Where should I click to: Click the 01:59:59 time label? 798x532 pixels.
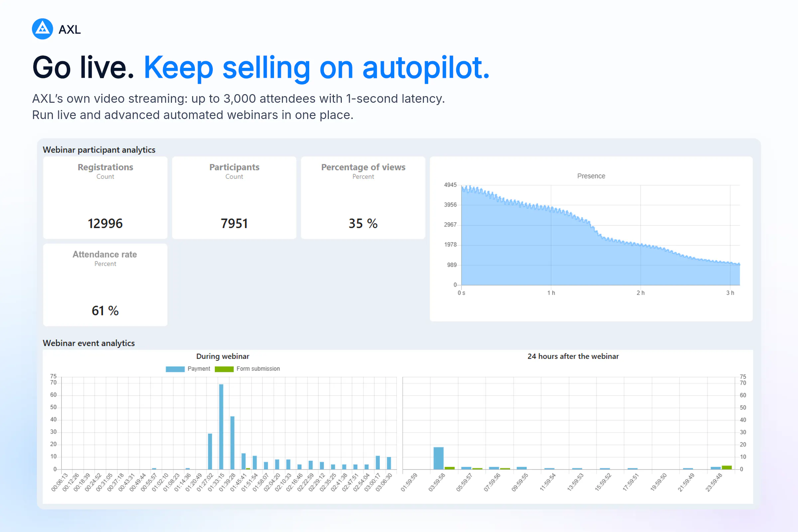(409, 482)
